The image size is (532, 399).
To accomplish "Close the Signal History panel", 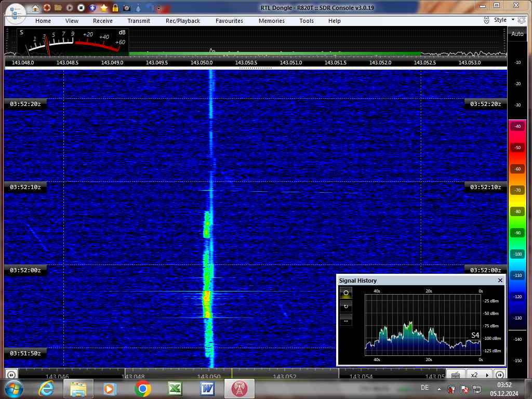I will click(x=500, y=280).
